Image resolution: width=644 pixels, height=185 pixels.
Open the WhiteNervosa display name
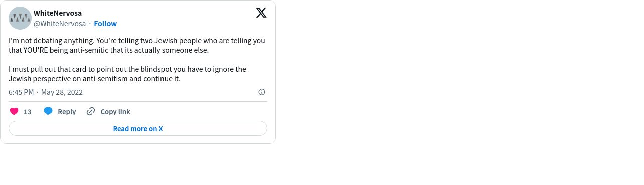(58, 13)
